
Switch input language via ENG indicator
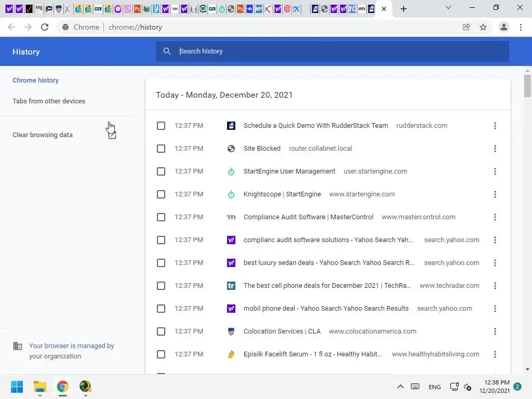coord(435,387)
